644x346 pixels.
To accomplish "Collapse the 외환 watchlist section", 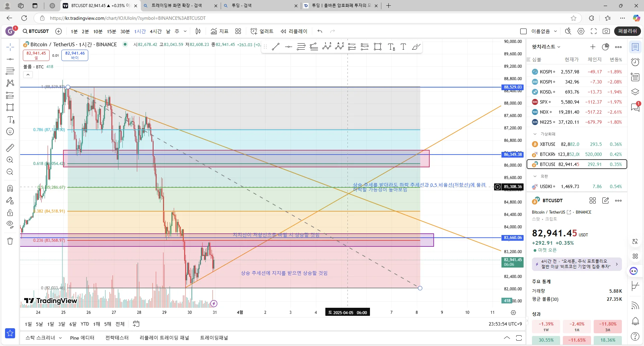I will click(x=535, y=176).
